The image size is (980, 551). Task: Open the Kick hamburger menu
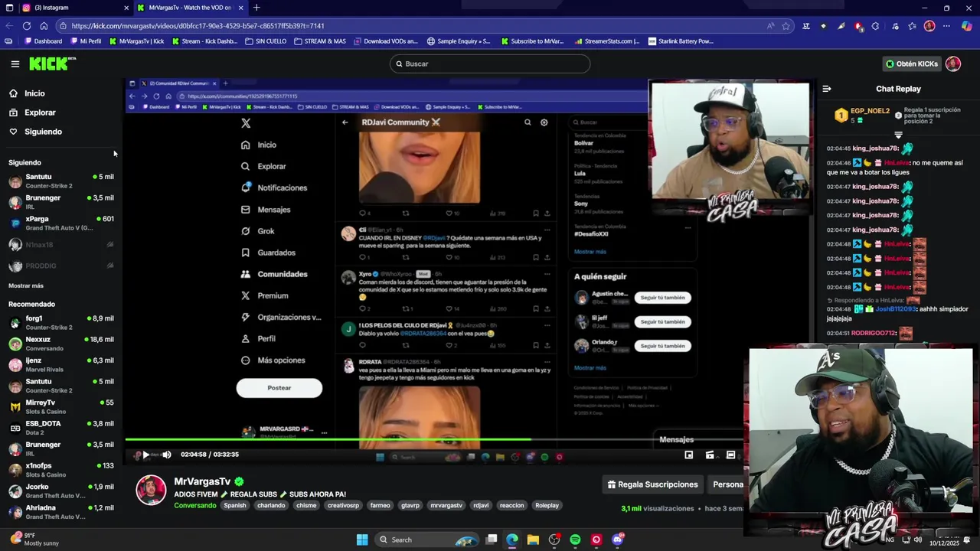point(15,64)
